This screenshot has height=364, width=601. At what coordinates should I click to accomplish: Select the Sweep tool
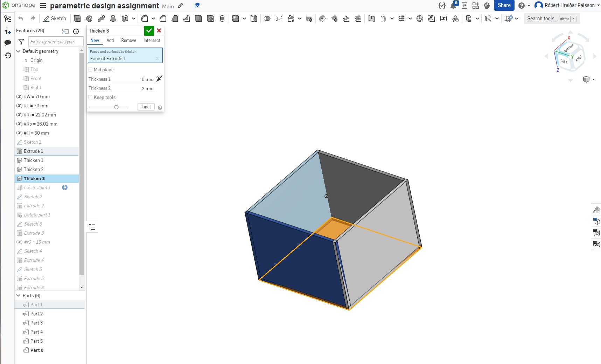coord(101,19)
